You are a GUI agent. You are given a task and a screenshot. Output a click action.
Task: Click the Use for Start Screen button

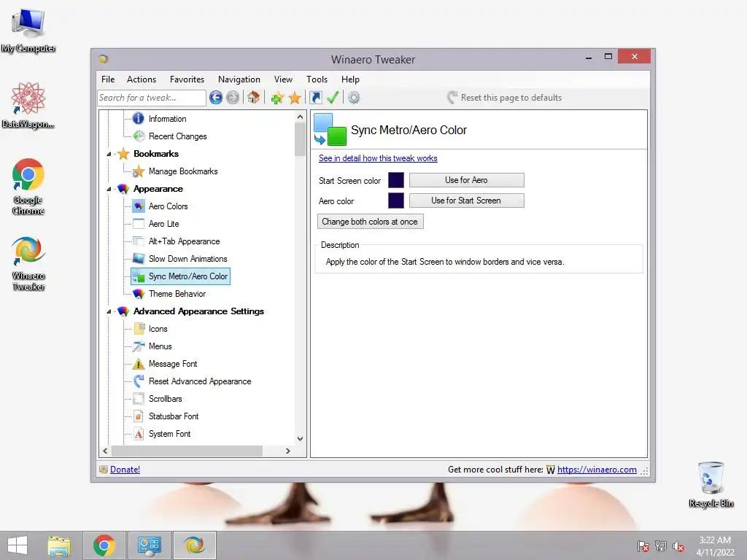[466, 201]
